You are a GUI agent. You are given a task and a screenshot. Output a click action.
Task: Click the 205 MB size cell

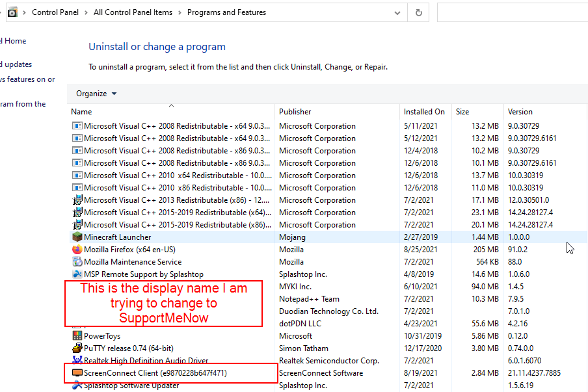click(x=486, y=249)
